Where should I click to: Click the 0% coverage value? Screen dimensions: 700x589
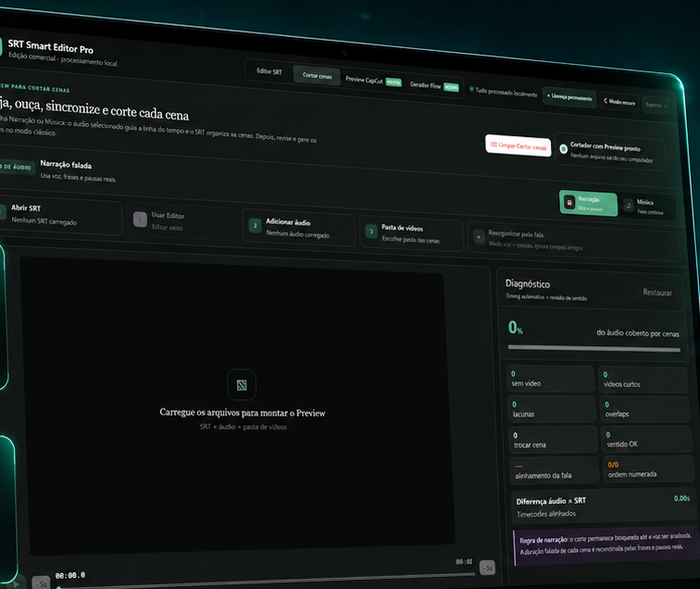pos(515,327)
